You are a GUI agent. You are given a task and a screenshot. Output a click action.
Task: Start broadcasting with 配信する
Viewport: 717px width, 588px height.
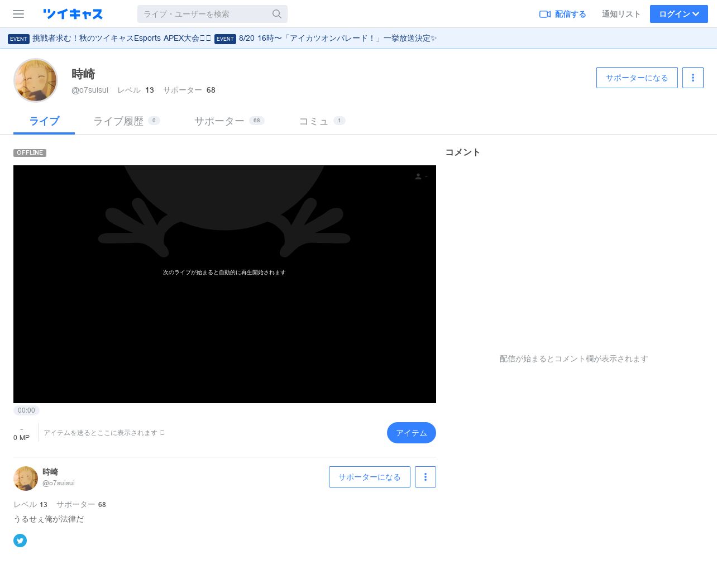(563, 14)
